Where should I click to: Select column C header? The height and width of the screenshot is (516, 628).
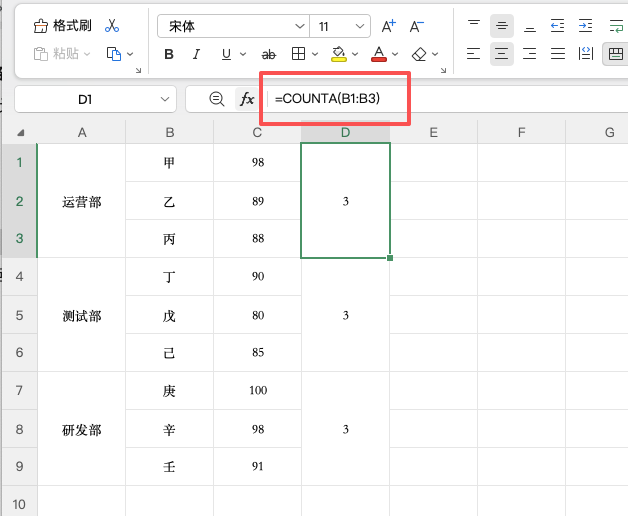click(x=257, y=132)
